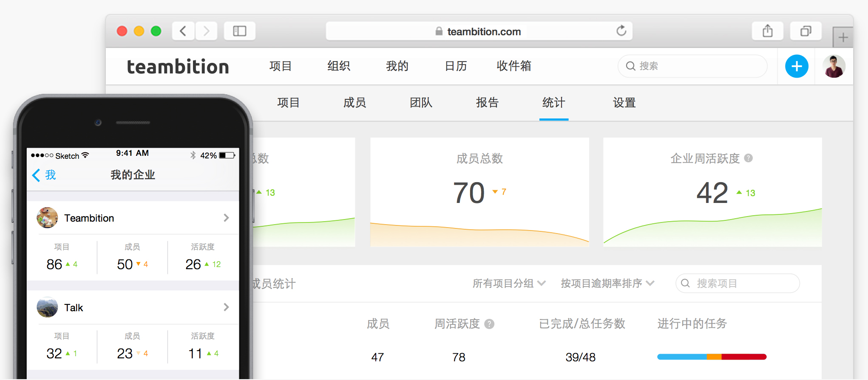868x380 pixels.
Task: Click the 搜索 search field
Action: tap(692, 66)
